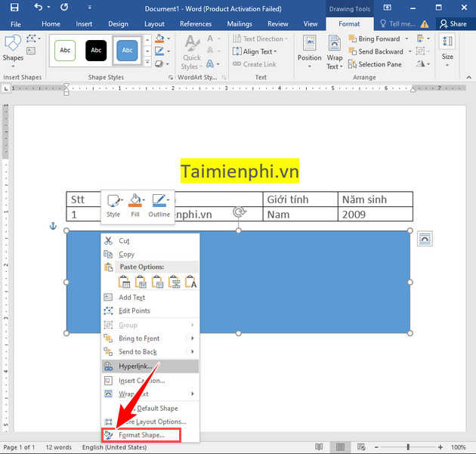476x454 pixels.
Task: Click the rotate handle above the shape
Action: 240,212
